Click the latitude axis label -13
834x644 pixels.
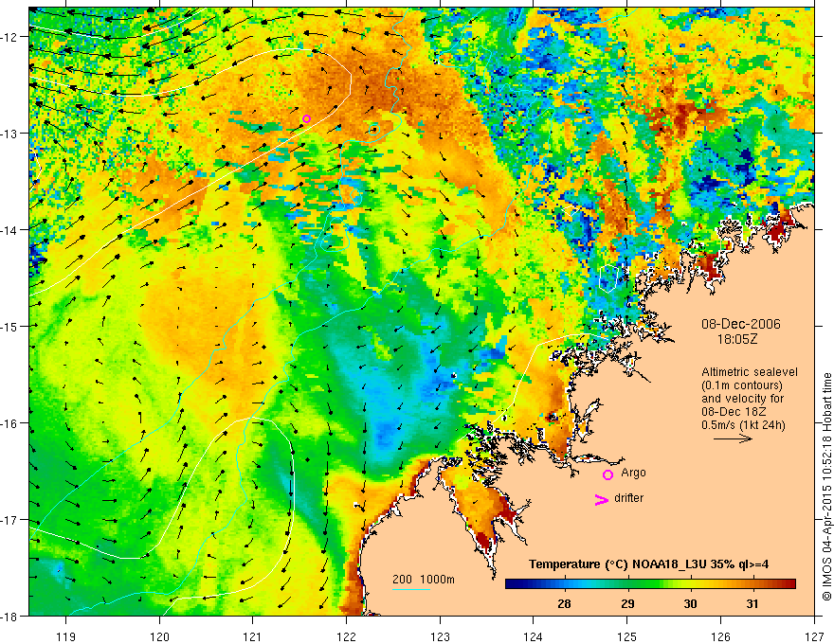click(x=10, y=134)
